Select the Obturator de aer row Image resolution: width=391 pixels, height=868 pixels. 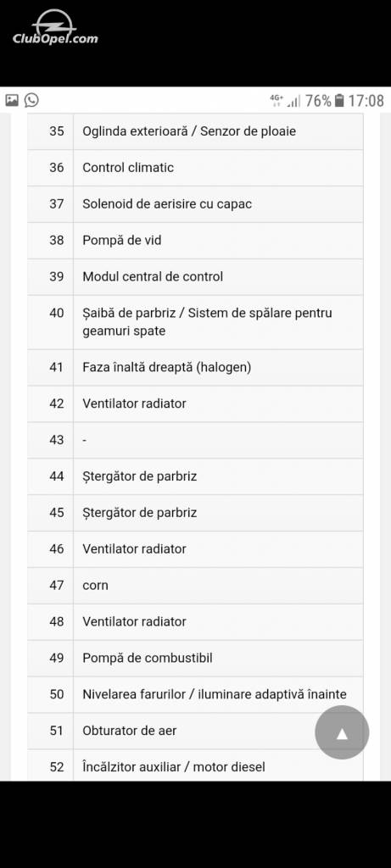(195, 732)
